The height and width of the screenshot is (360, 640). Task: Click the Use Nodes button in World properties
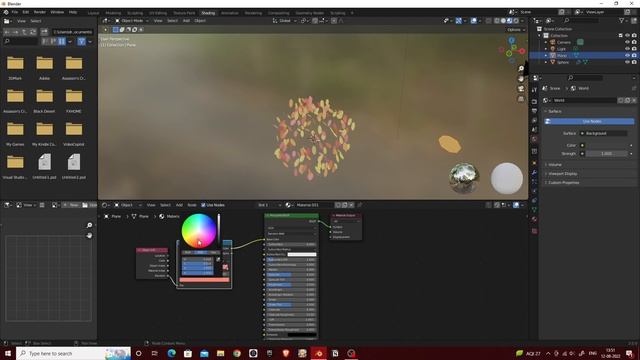click(589, 121)
